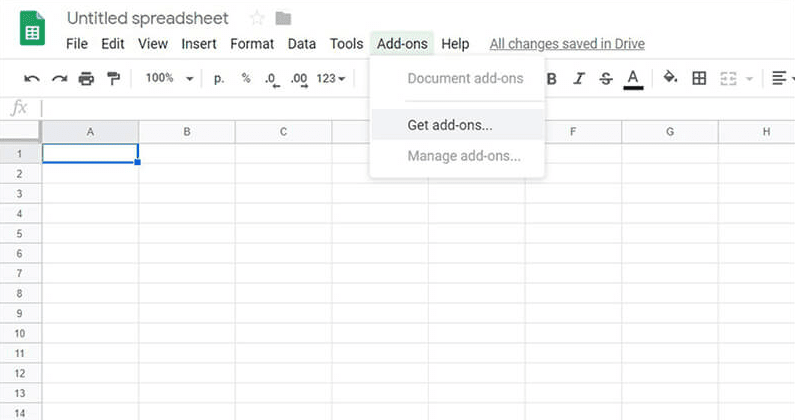
Task: Select all cells with corner button
Action: [x=20, y=131]
